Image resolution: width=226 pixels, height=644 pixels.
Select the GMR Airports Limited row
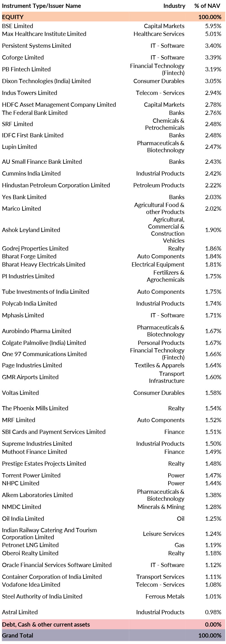30,377
